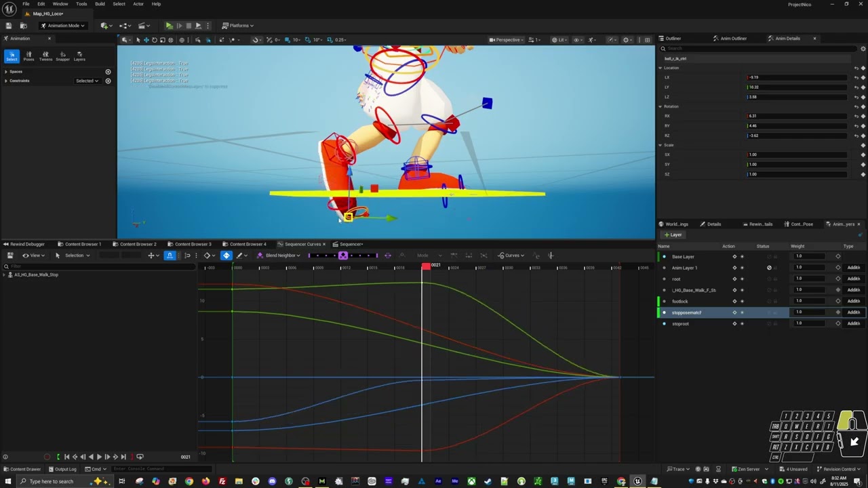Jump to start of sequence

[66, 457]
